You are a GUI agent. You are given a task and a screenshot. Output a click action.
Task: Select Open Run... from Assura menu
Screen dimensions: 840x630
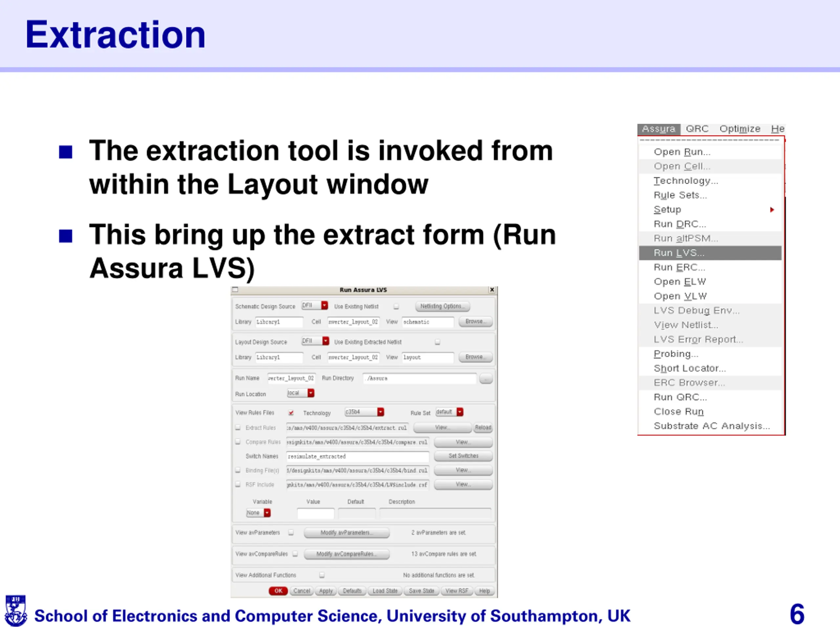(x=710, y=152)
